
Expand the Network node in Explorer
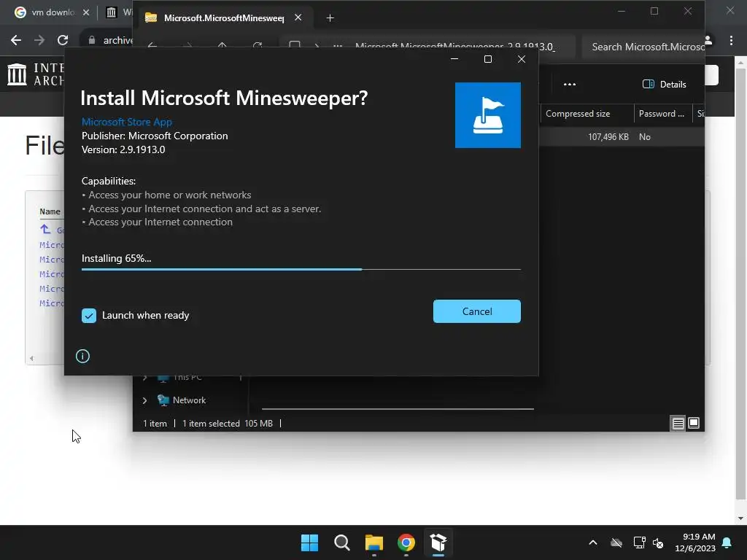pyautogui.click(x=145, y=400)
